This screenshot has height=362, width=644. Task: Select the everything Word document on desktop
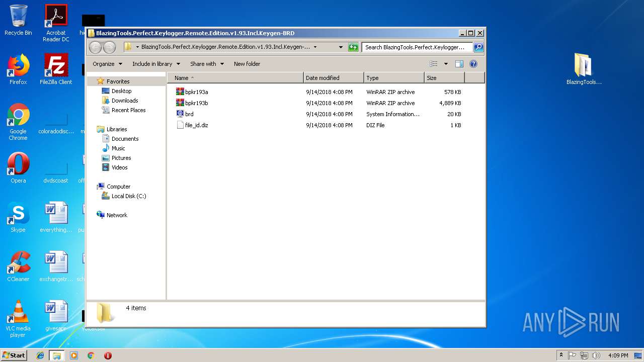[56, 217]
